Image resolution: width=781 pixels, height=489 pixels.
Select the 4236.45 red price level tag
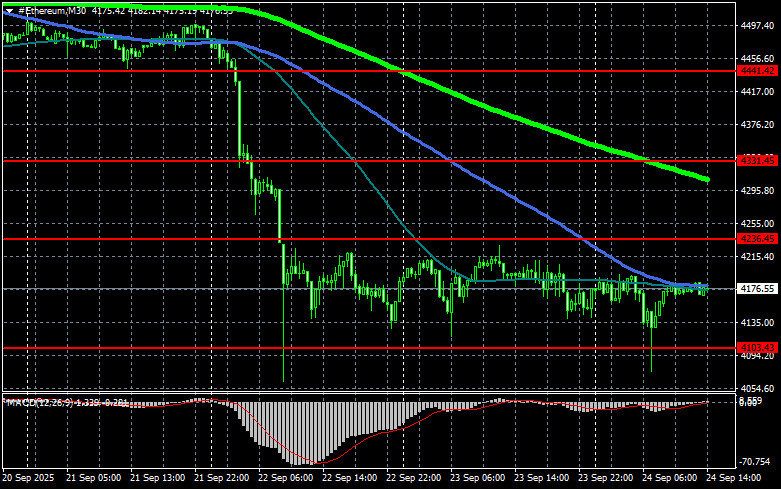pos(757,239)
